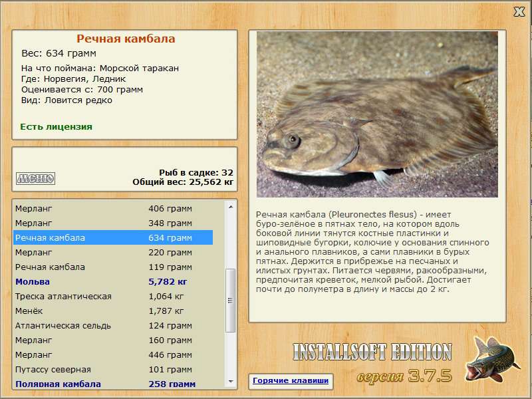Select the Мерланг 220 грамм row

tap(113, 252)
